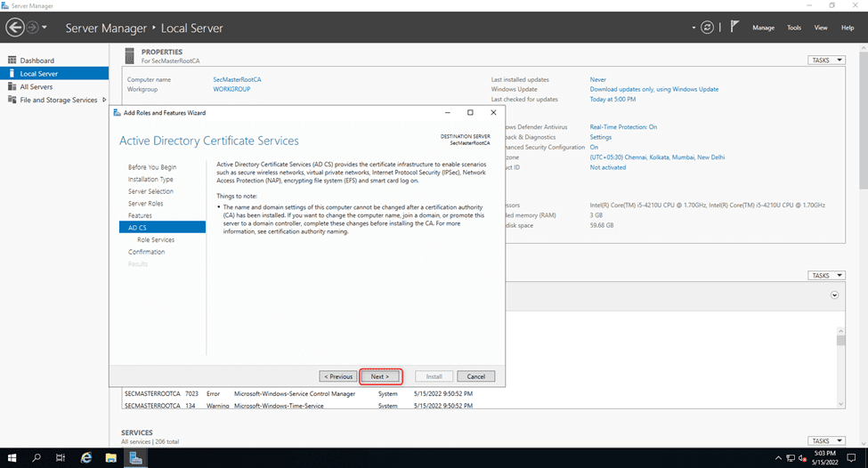Click the WORKGROUP link
Image resolution: width=868 pixels, height=468 pixels.
[231, 89]
